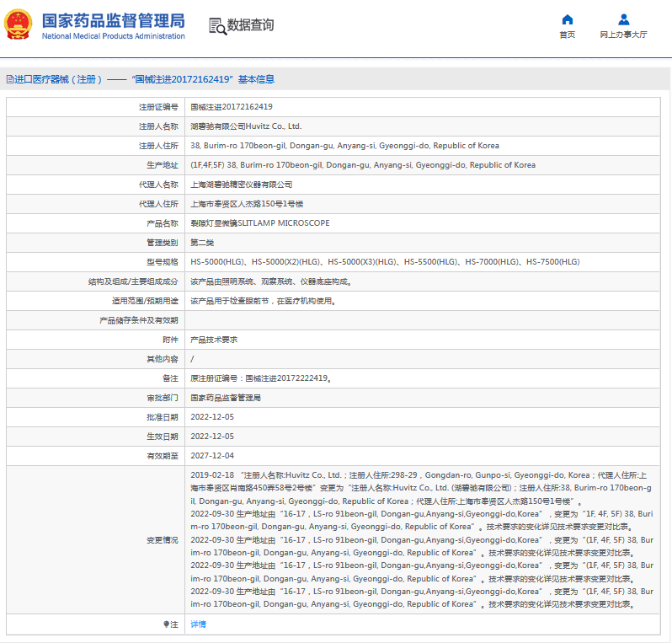672x643 pixels.
Task: Go to 首页 home icon
Action: click(567, 19)
